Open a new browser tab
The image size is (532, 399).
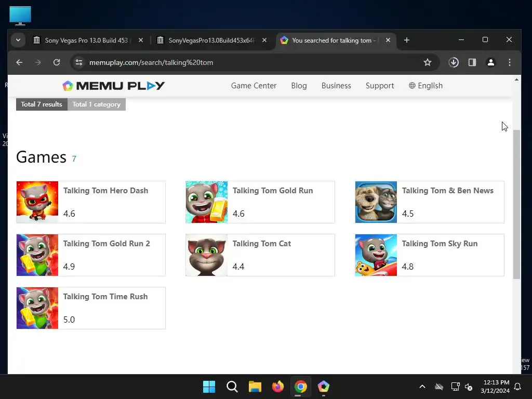[406, 41]
